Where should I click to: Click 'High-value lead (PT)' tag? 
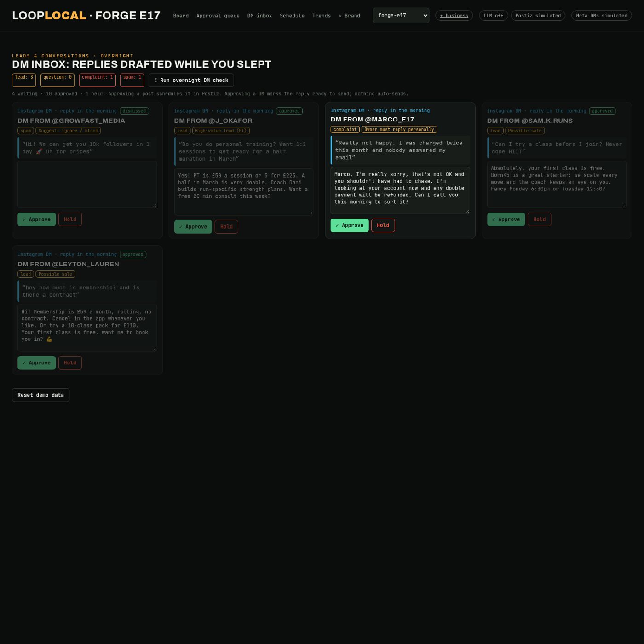tap(221, 131)
